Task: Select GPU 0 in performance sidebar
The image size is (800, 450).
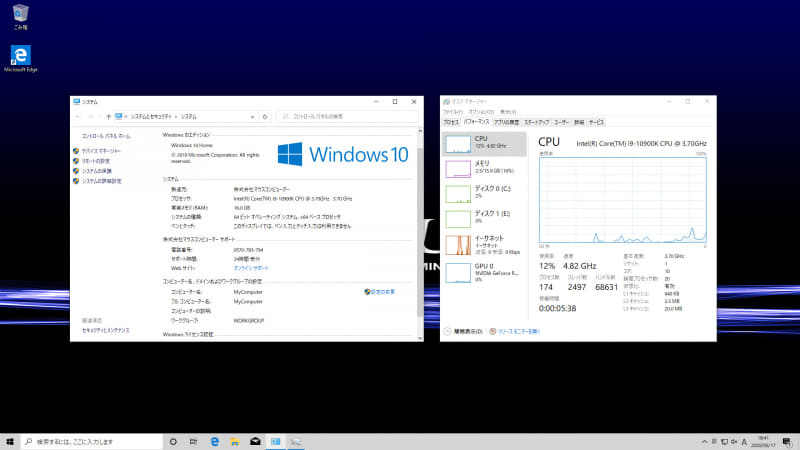Action: click(484, 272)
